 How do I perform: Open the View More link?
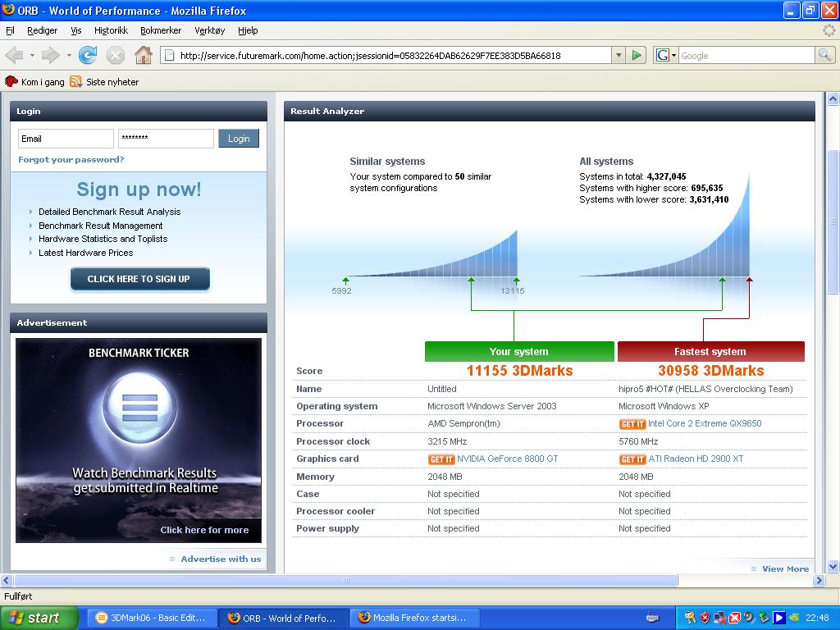[785, 569]
